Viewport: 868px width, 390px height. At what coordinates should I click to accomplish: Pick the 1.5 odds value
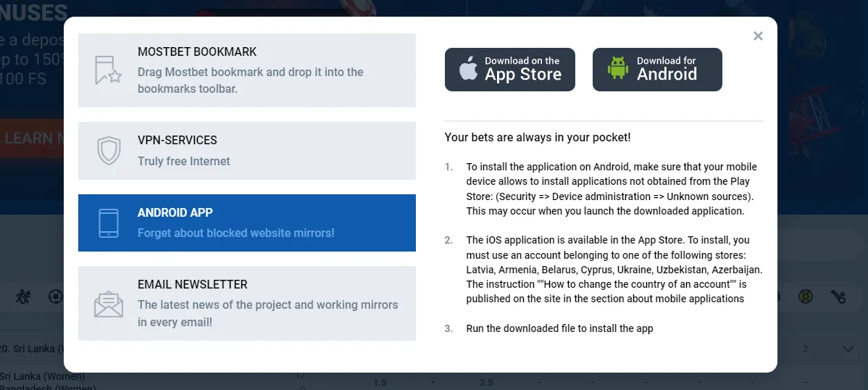click(380, 382)
